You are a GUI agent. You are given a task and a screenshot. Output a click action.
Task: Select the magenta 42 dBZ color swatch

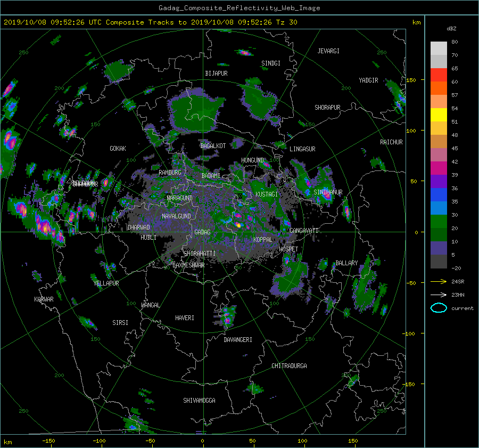(x=439, y=168)
